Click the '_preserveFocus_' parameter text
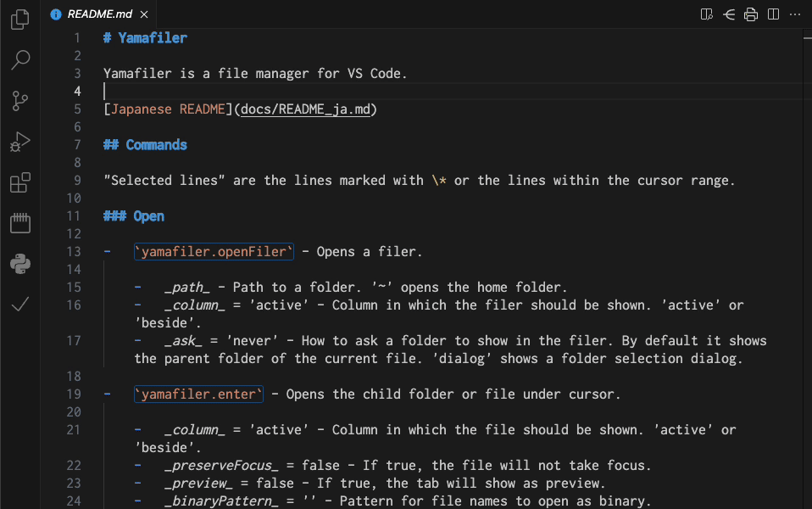812x509 pixels. (221, 466)
